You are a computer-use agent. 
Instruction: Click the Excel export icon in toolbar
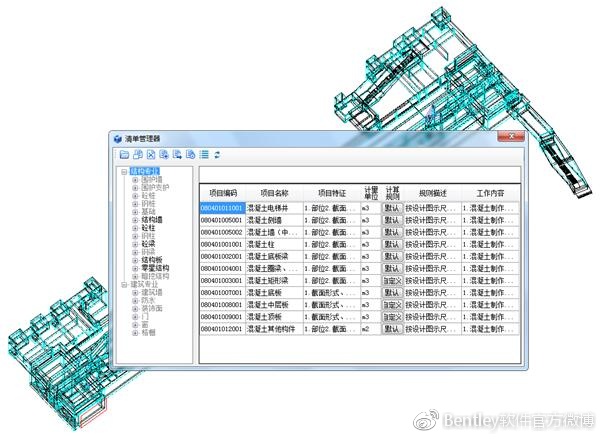150,155
